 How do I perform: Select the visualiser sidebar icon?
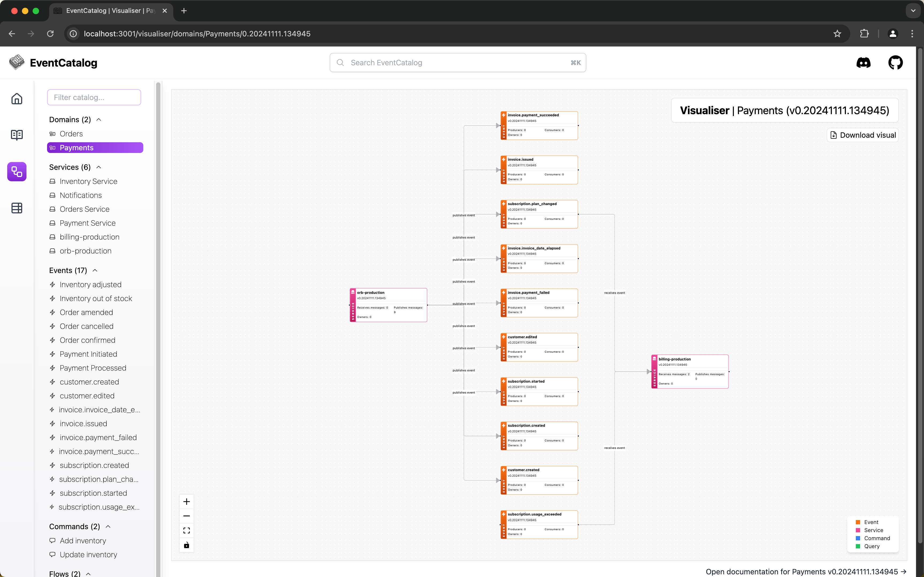(17, 171)
